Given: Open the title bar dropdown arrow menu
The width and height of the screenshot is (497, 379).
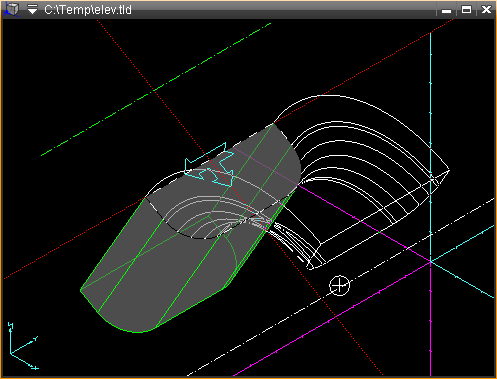Looking at the screenshot, I should pyautogui.click(x=32, y=9).
